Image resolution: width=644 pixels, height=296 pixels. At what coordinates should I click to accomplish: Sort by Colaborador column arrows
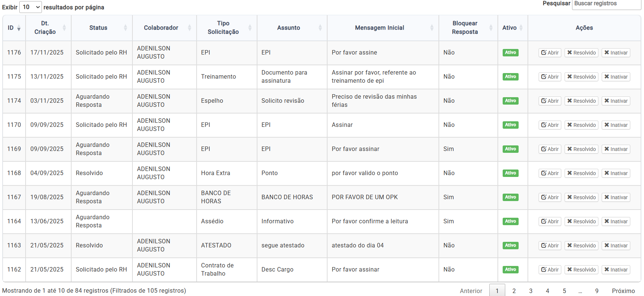190,28
